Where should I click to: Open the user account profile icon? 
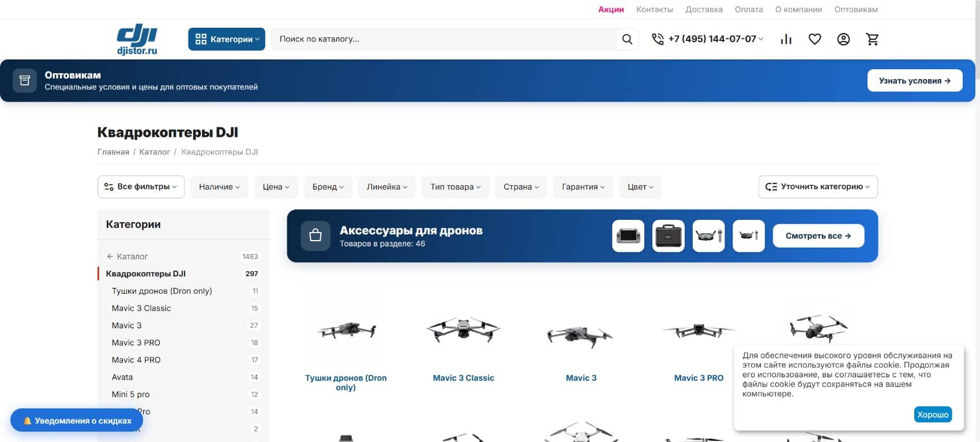click(x=843, y=39)
